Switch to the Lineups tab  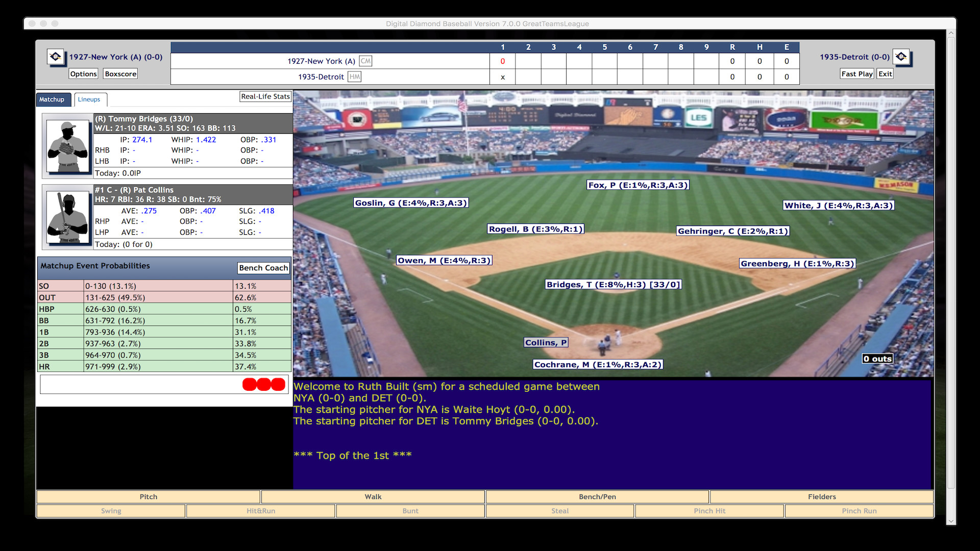(x=89, y=99)
